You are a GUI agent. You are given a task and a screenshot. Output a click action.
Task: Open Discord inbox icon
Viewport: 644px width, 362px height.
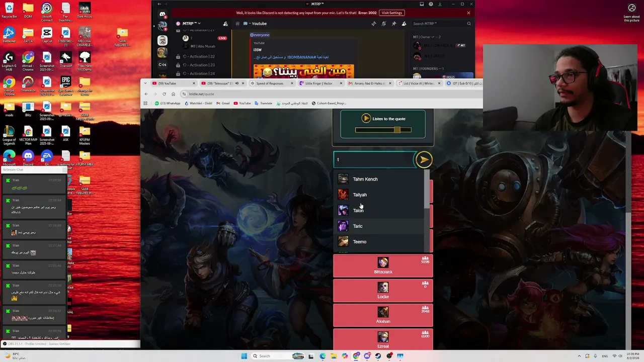pos(422,4)
